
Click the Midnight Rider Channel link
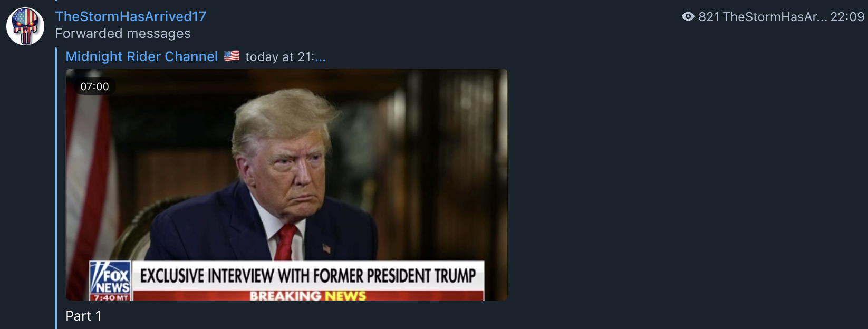point(141,56)
